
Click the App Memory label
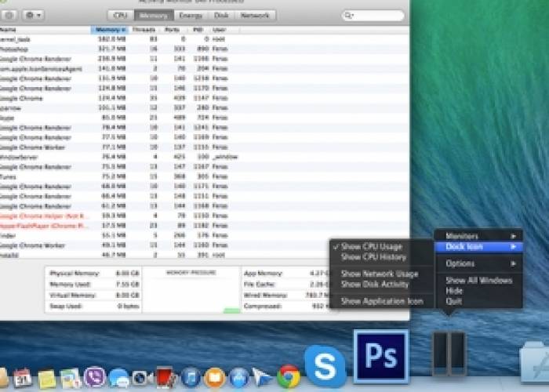point(263,274)
